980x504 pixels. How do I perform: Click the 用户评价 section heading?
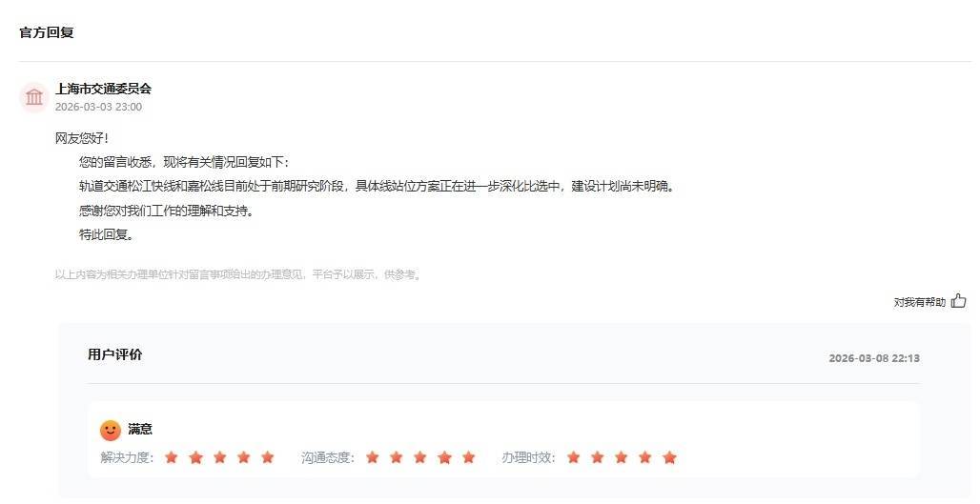[x=115, y=354]
